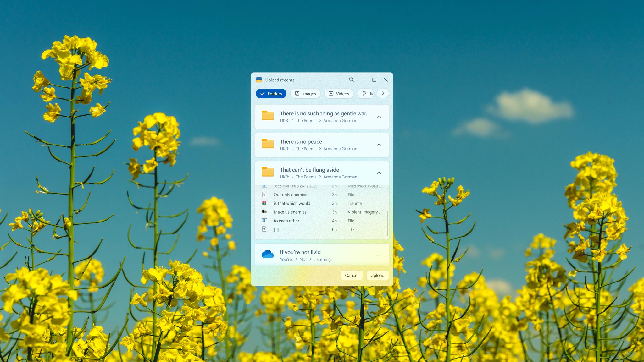Collapse 'That can't be flung aside' folder
The width and height of the screenshot is (644, 362).
pos(379,173)
